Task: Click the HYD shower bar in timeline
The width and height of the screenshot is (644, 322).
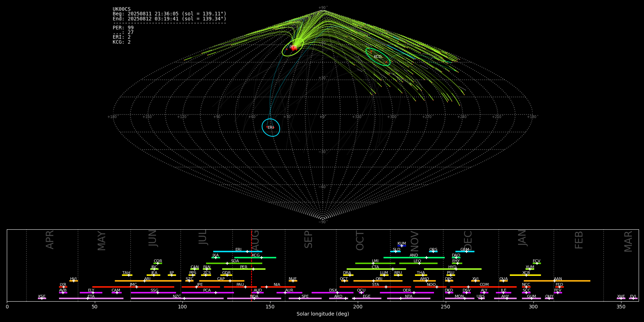Action: click(x=453, y=269)
